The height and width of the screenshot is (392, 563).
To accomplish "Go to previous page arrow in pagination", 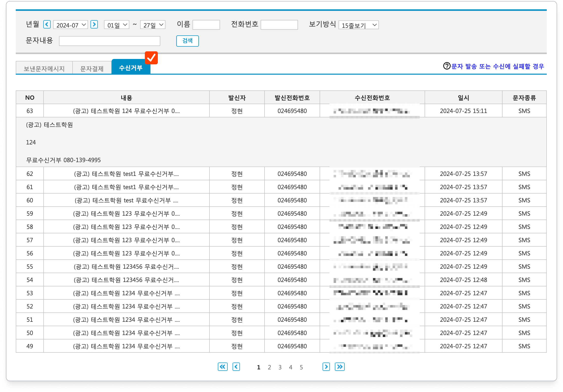I will coord(236,367).
